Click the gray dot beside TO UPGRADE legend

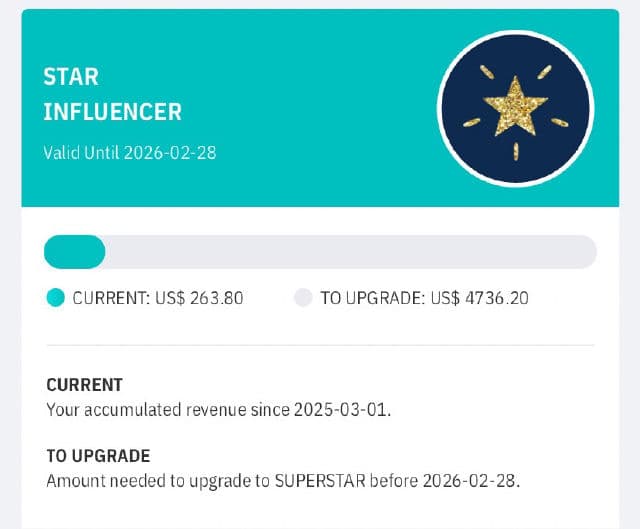[303, 297]
